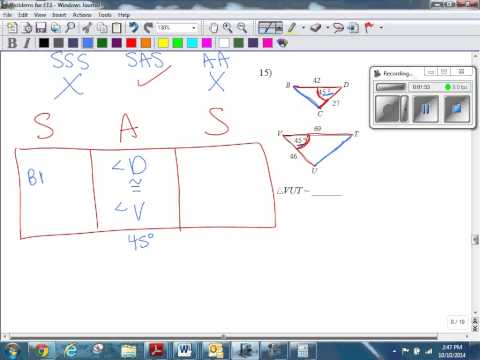Open Internet Explorer from the taskbar
This screenshot has height=360, width=480.
point(70,351)
